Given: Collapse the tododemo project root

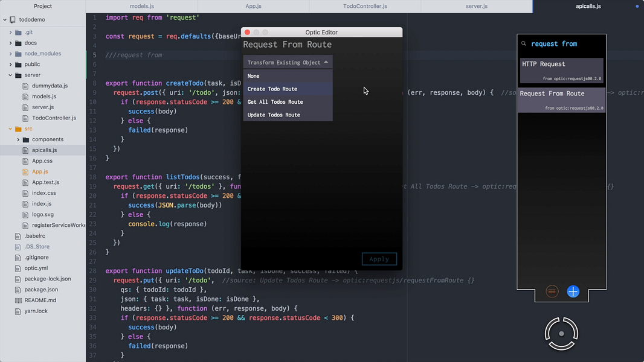Looking at the screenshot, I should pos(5,20).
